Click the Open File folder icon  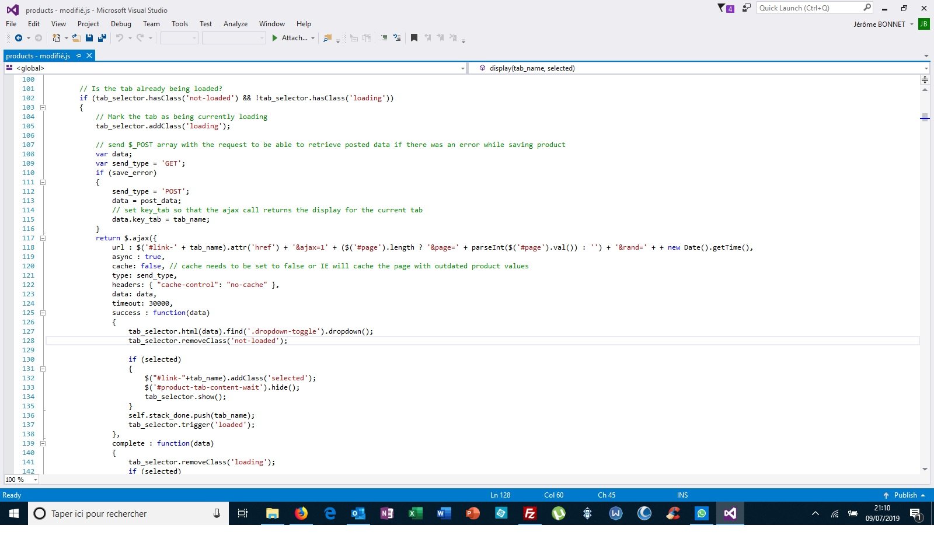[76, 38]
